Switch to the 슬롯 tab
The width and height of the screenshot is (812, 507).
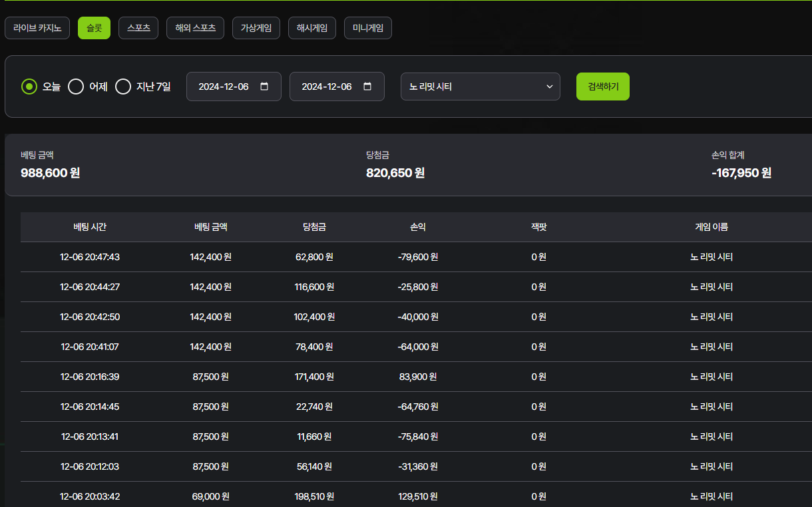94,28
